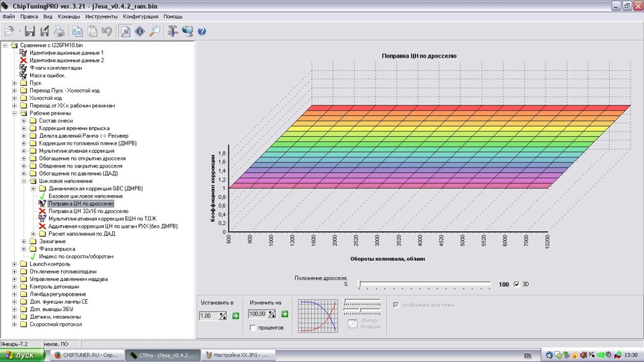Image resolution: width=644 pixels, height=362 pixels.
Task: Open the Help question mark icon
Action: point(201,31)
